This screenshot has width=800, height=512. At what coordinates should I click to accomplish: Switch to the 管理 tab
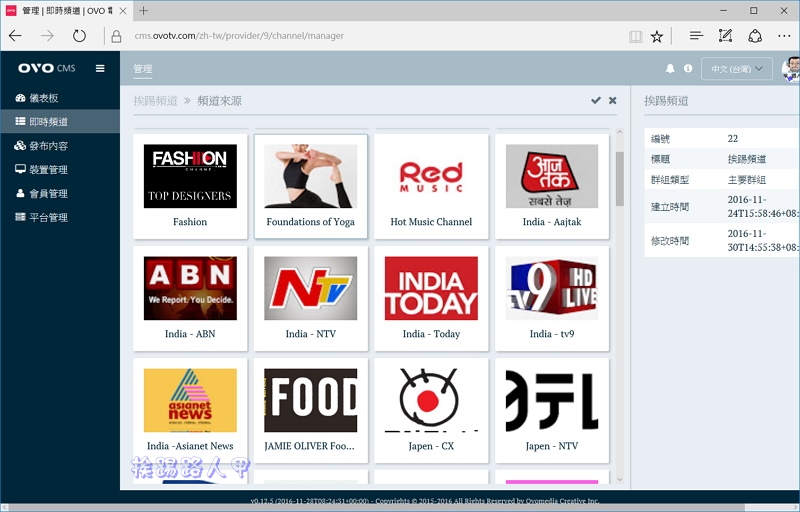[x=142, y=69]
